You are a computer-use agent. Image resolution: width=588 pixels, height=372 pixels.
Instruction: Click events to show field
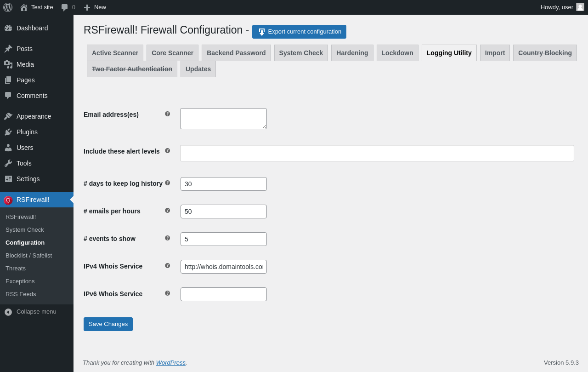(224, 239)
